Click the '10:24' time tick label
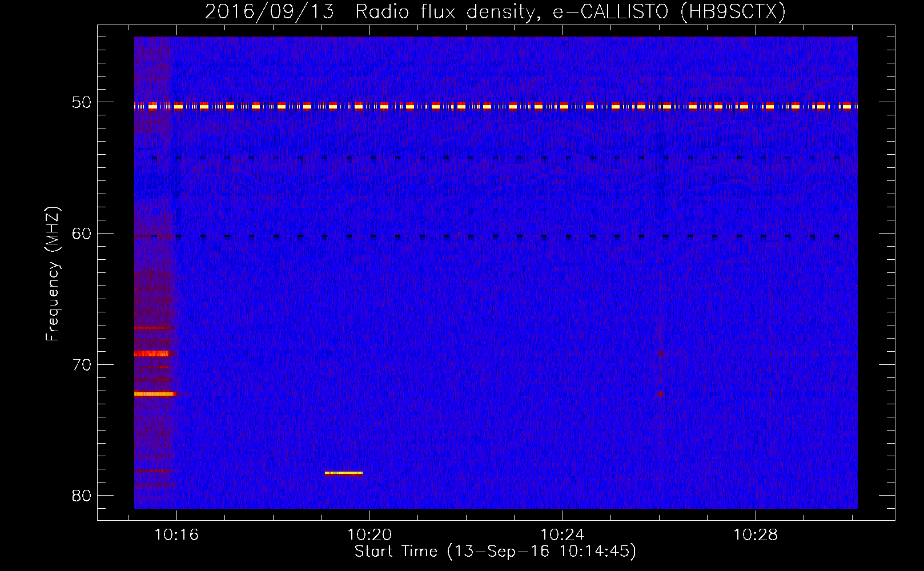Screen dimensions: 924x571 563,535
